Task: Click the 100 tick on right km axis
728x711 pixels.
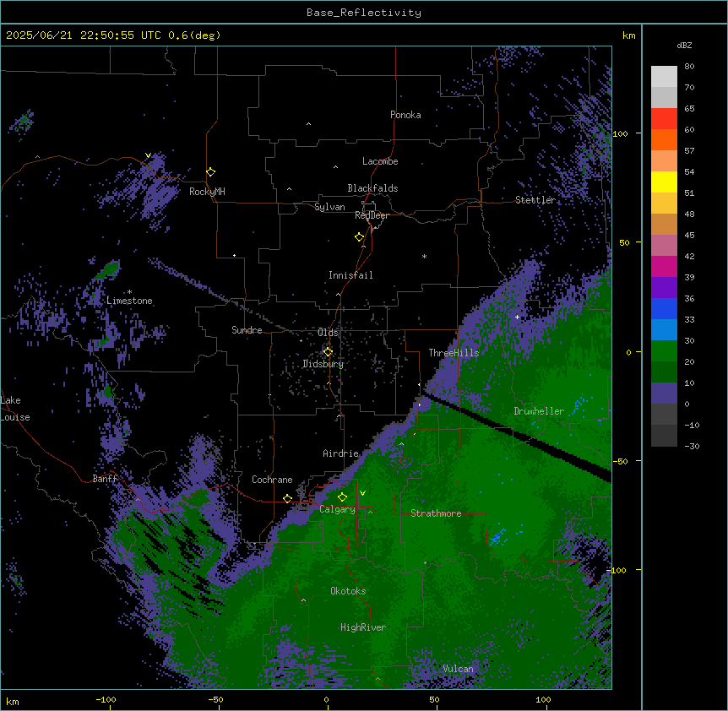Action: tap(621, 134)
